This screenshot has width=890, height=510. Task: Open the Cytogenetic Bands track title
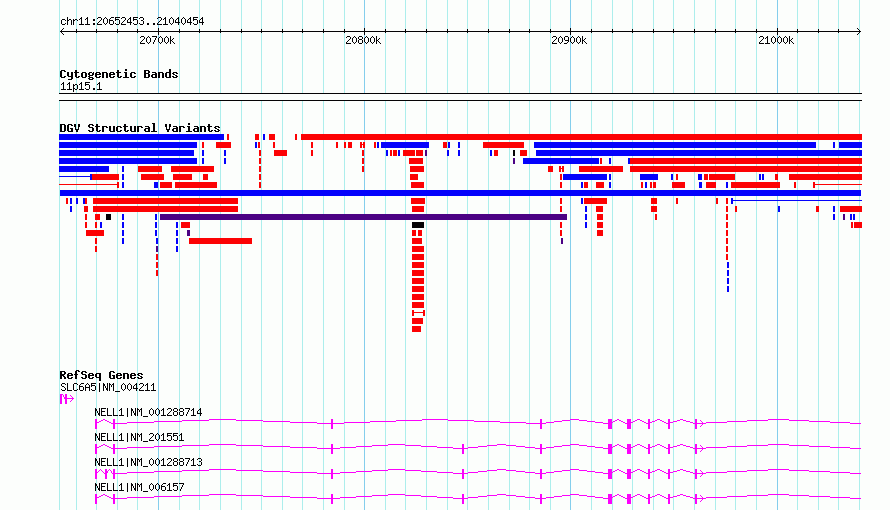pyautogui.click(x=119, y=74)
